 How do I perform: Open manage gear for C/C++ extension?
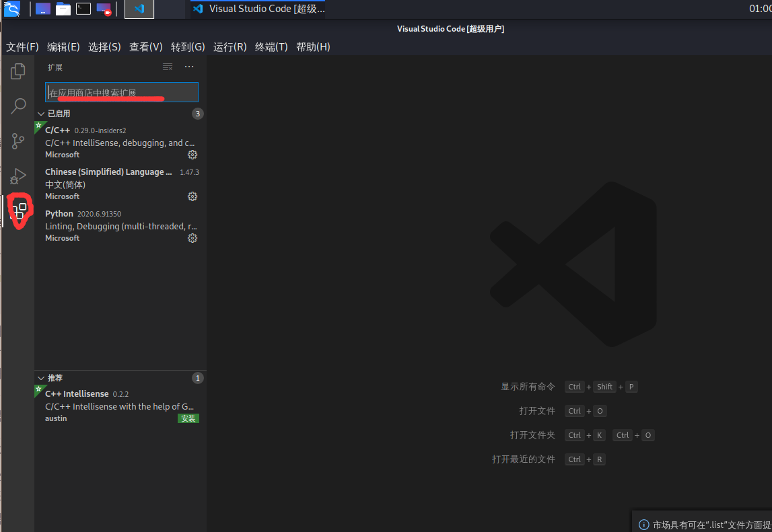[x=192, y=155]
